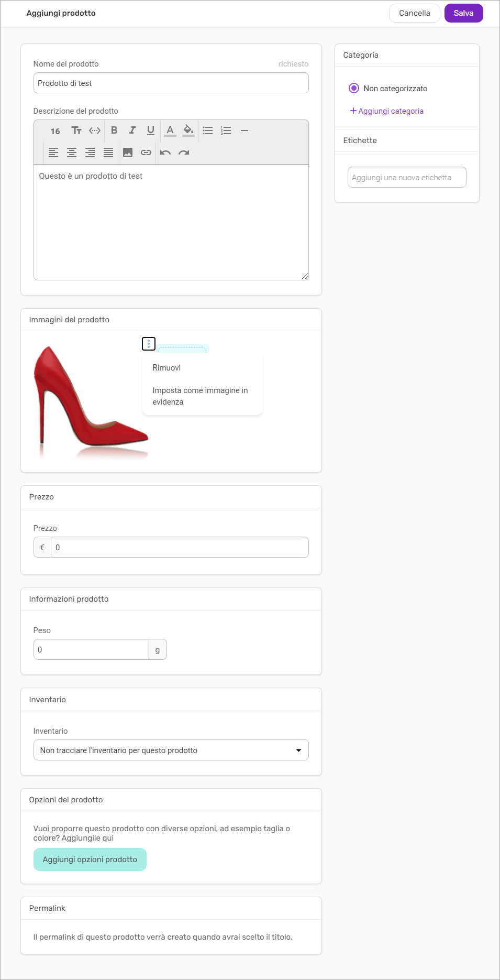The width and height of the screenshot is (500, 980).
Task: Click the 'Etichette' section heading
Action: [360, 140]
